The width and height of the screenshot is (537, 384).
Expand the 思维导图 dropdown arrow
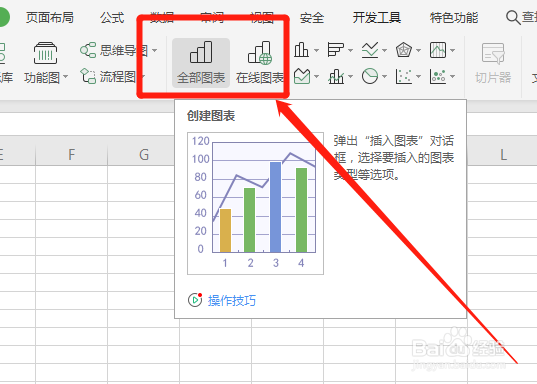(154, 50)
